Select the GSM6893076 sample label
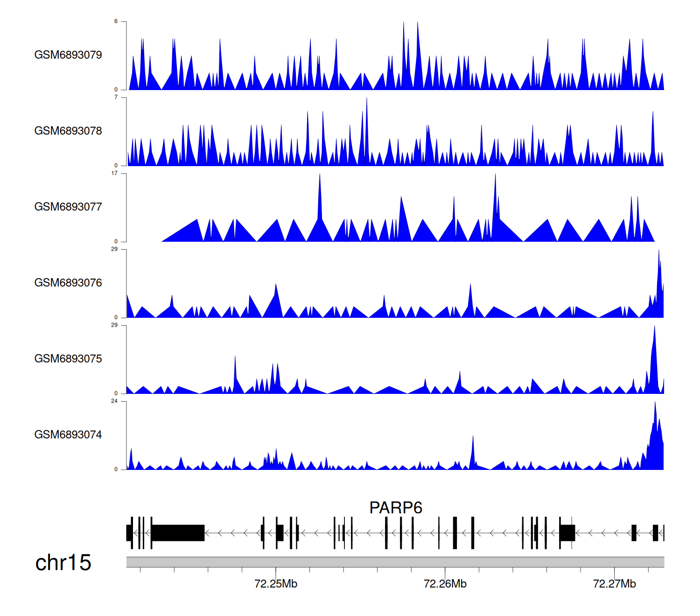 [68, 283]
